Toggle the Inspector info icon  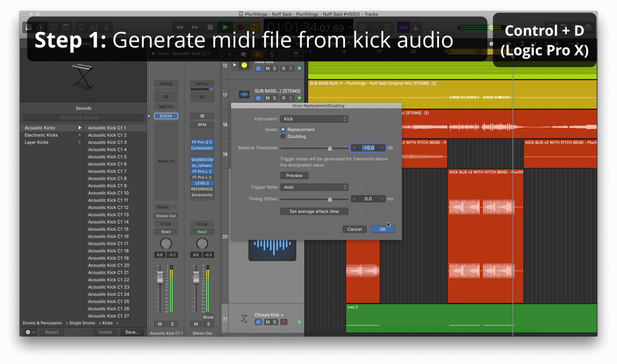click(x=41, y=27)
